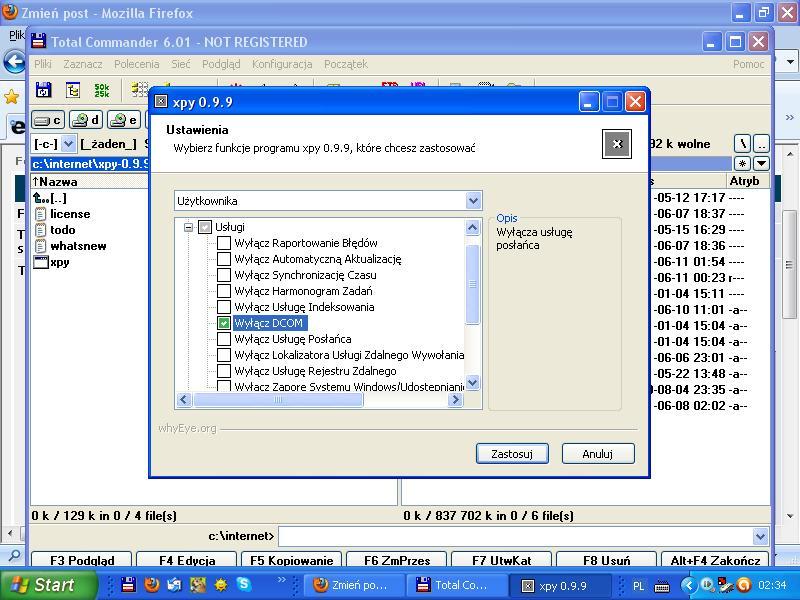Click the parent directory [..] entry

(x=50, y=198)
